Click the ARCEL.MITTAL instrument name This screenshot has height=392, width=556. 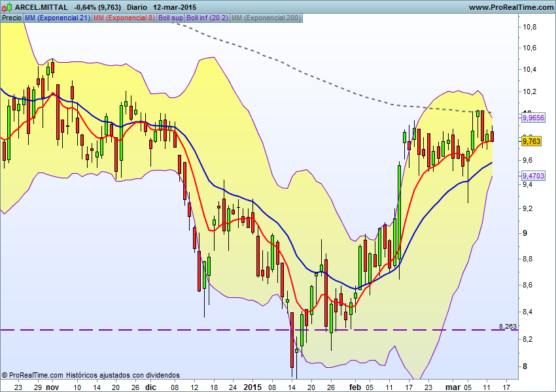41,7
